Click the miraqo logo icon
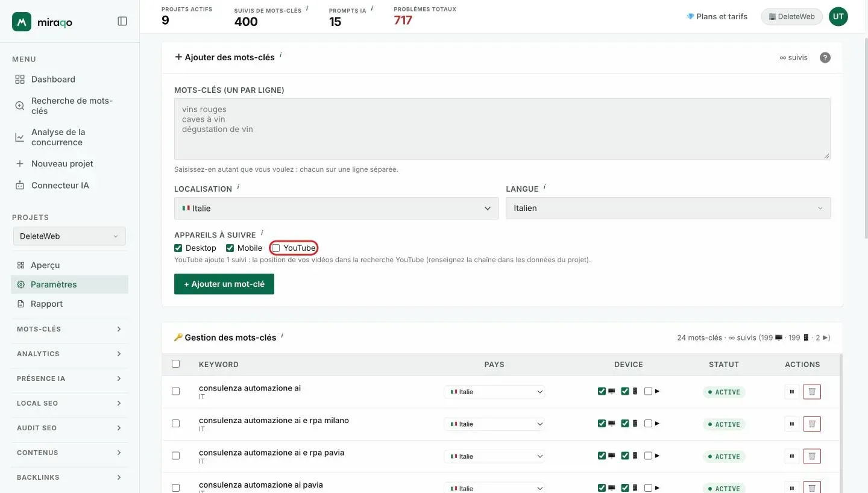This screenshot has width=868, height=493. pos(22,22)
